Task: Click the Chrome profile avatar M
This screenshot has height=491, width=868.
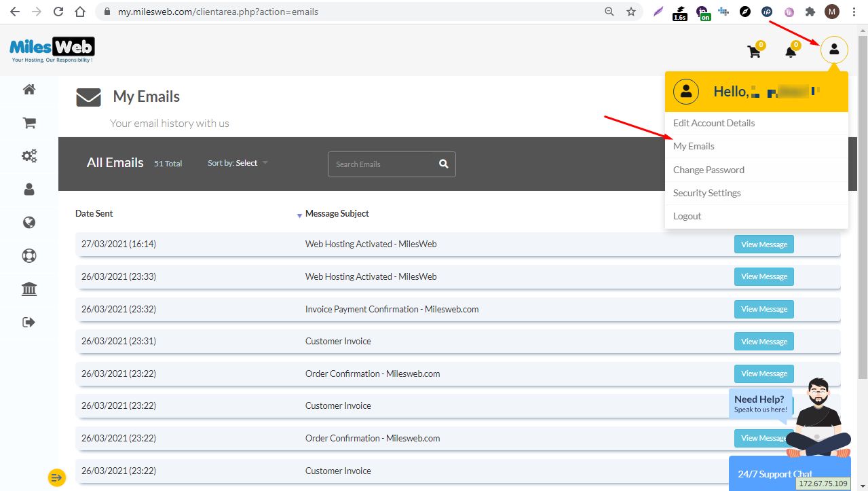Action: pyautogui.click(x=832, y=12)
